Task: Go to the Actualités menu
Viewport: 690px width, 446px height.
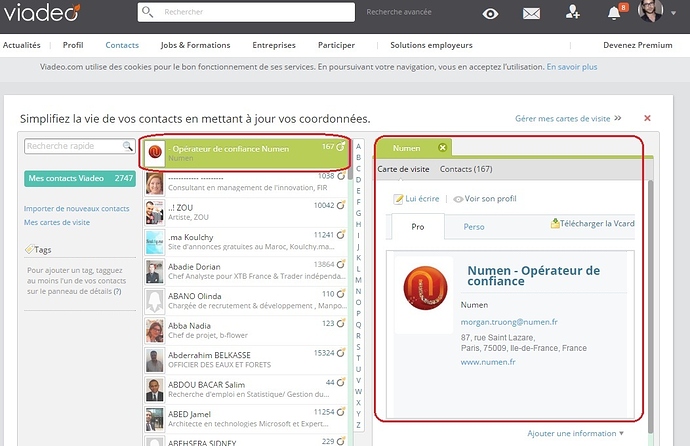Action: pyautogui.click(x=22, y=45)
